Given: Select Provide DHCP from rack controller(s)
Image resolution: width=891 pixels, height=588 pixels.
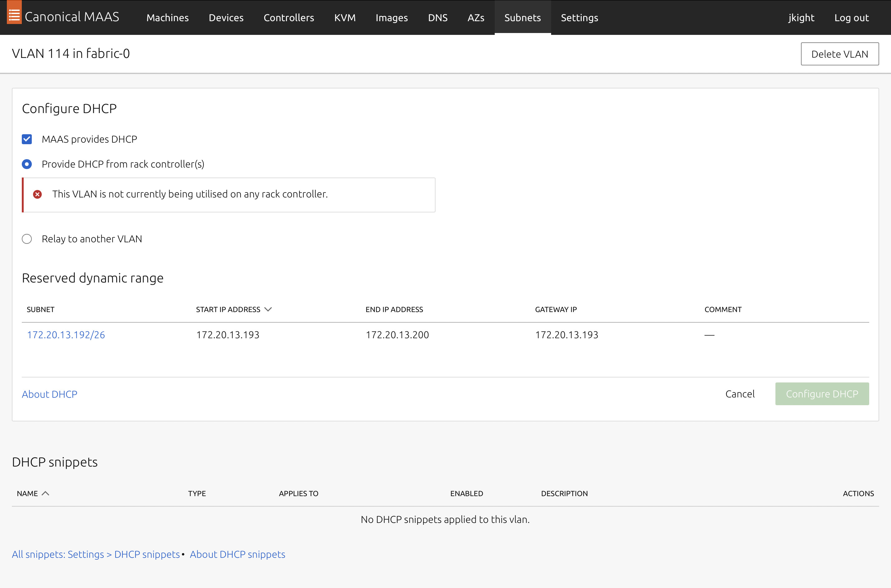Looking at the screenshot, I should pyautogui.click(x=26, y=164).
